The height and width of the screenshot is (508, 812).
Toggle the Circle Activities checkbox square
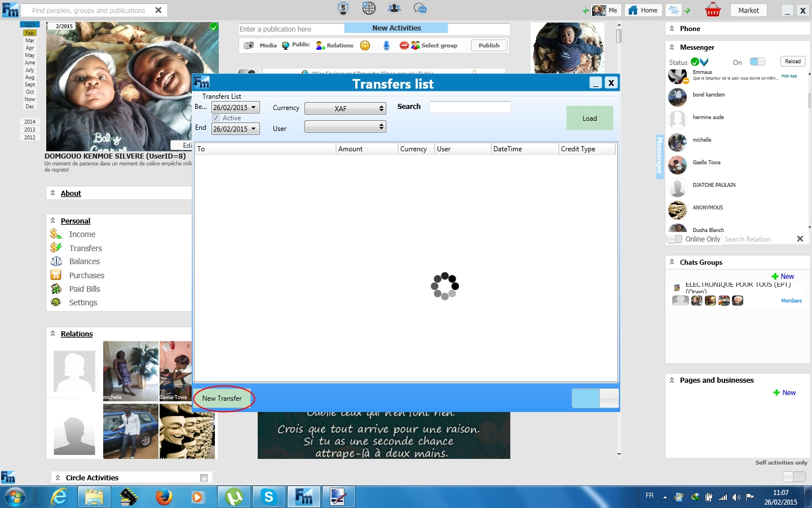204,478
